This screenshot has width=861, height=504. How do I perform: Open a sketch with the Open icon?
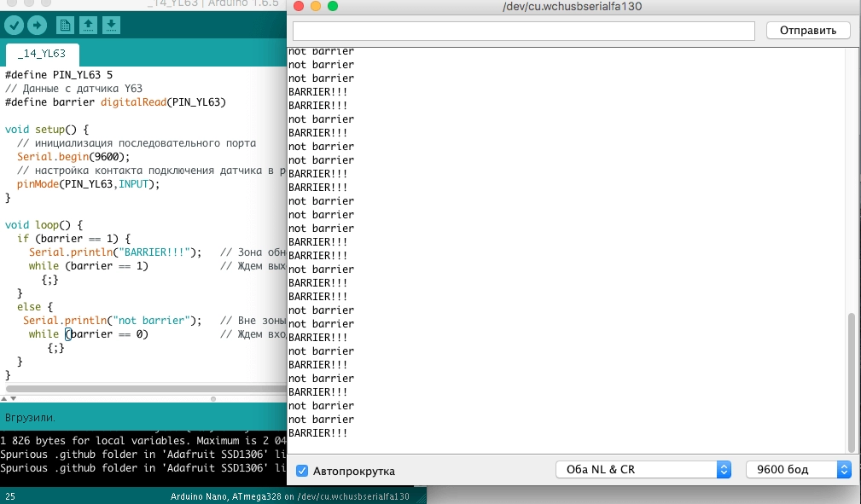tap(88, 26)
